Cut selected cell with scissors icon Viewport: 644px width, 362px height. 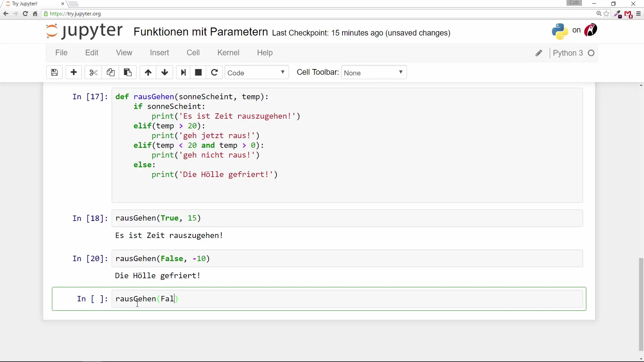pos(93,72)
